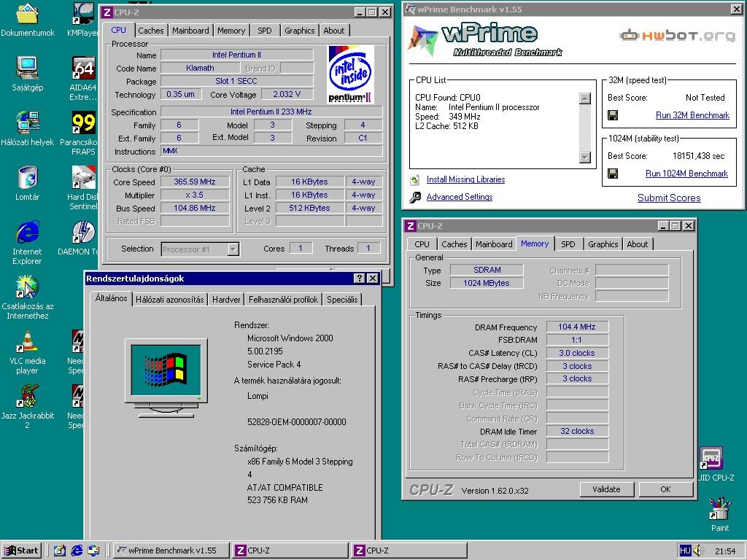Click Advanced Settings link

tap(460, 197)
